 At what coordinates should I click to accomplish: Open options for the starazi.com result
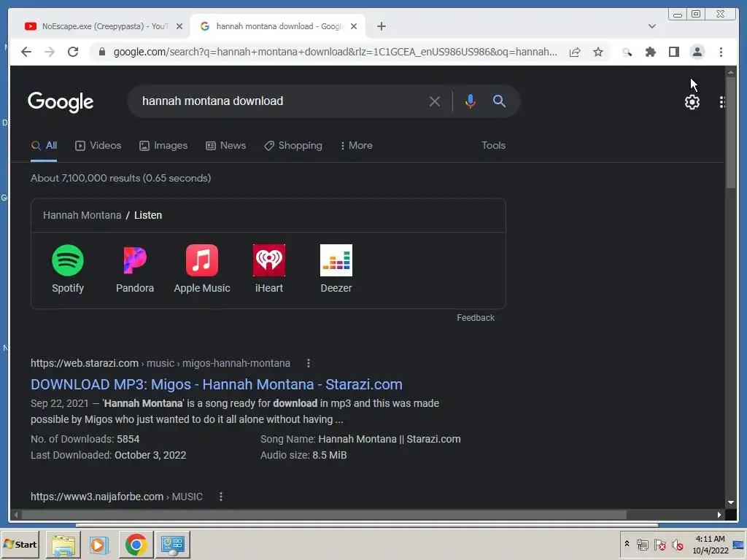pos(309,363)
